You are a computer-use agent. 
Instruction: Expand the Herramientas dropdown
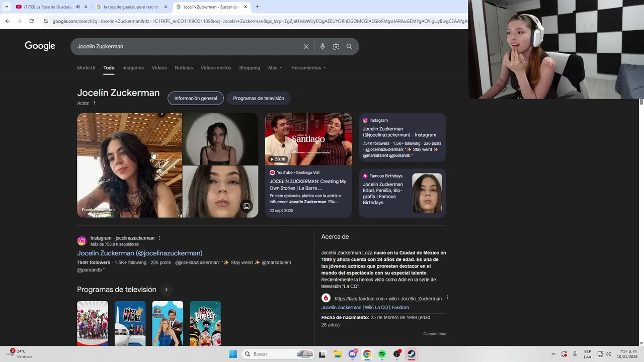pos(308,68)
